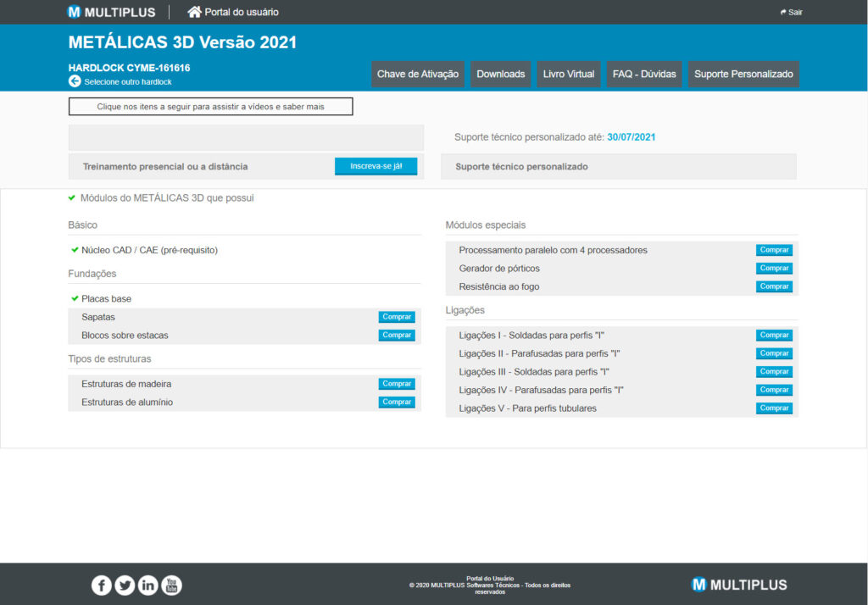Screen dimensions: 868x605
Task: Click the back arrow icon for Selecione outro hardlock
Action: point(75,81)
